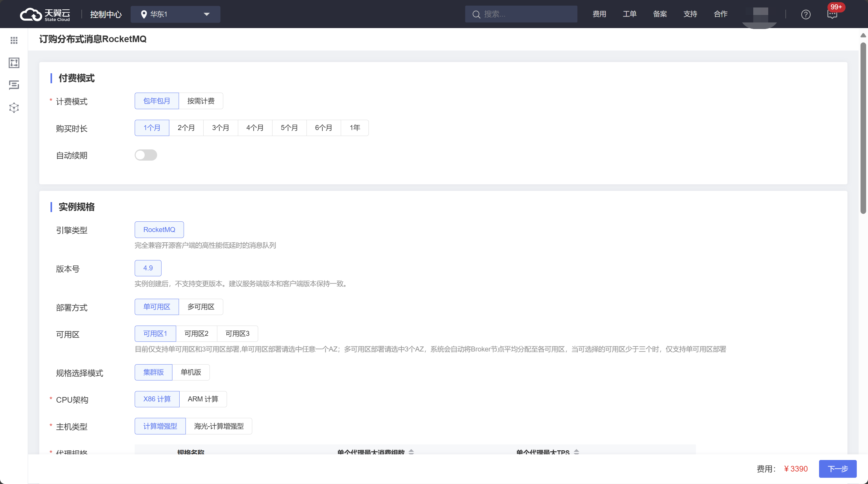The height and width of the screenshot is (484, 868).
Task: Select X86 计算 CPU architecture
Action: 157,399
